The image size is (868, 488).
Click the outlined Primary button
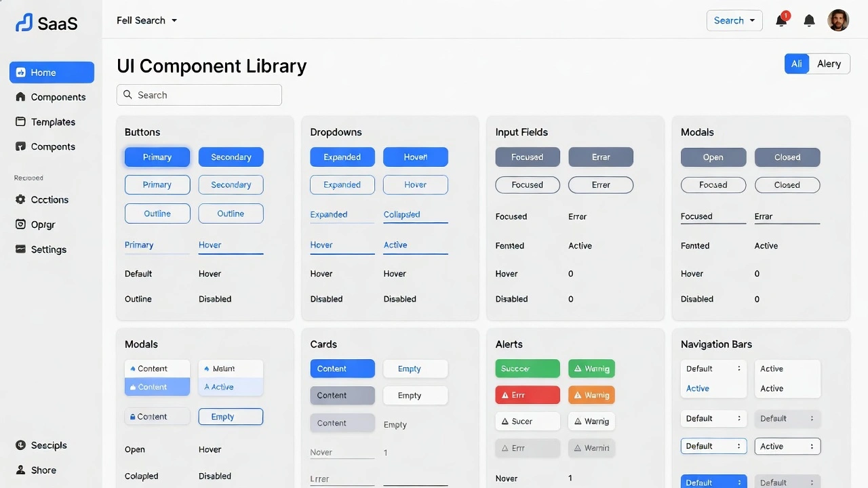click(157, 184)
